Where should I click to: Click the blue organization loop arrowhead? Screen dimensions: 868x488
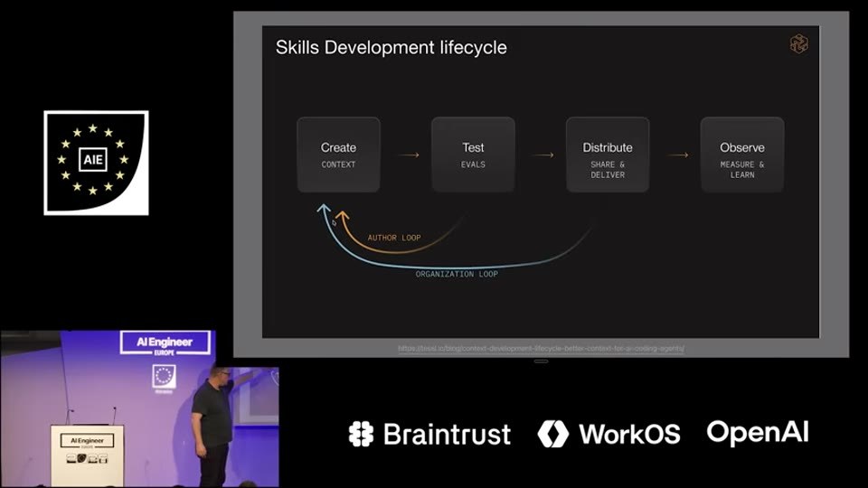(x=324, y=210)
